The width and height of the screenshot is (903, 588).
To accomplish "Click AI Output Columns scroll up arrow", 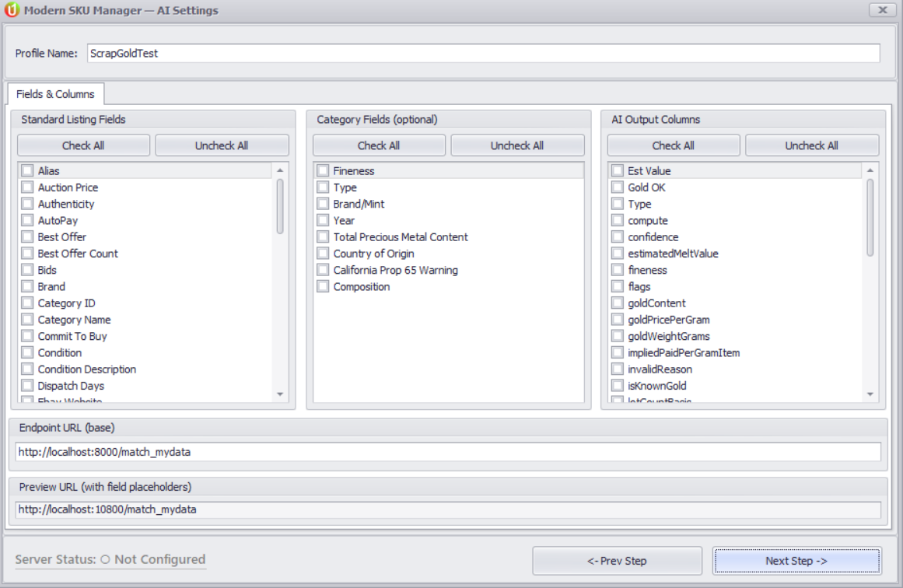I will (870, 170).
